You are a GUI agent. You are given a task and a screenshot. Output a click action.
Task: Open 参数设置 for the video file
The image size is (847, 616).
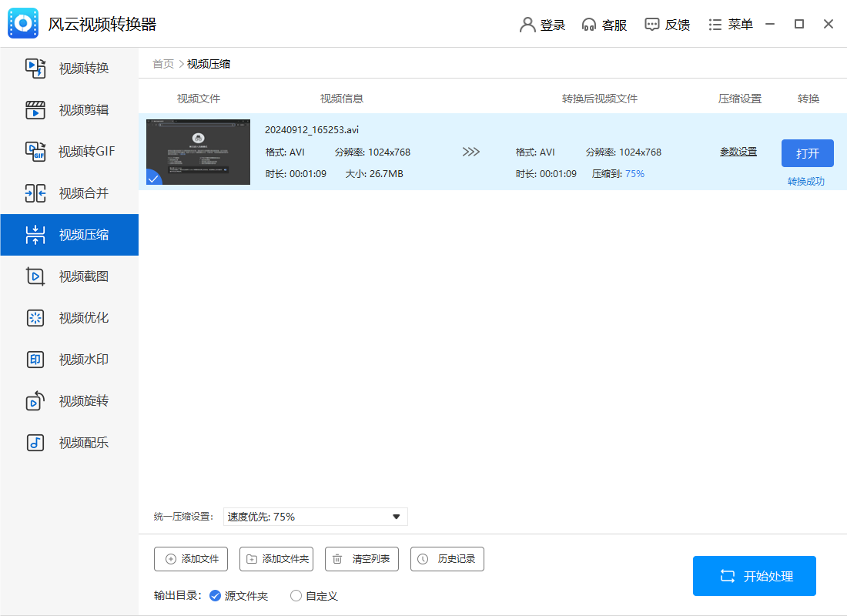pyautogui.click(x=738, y=152)
